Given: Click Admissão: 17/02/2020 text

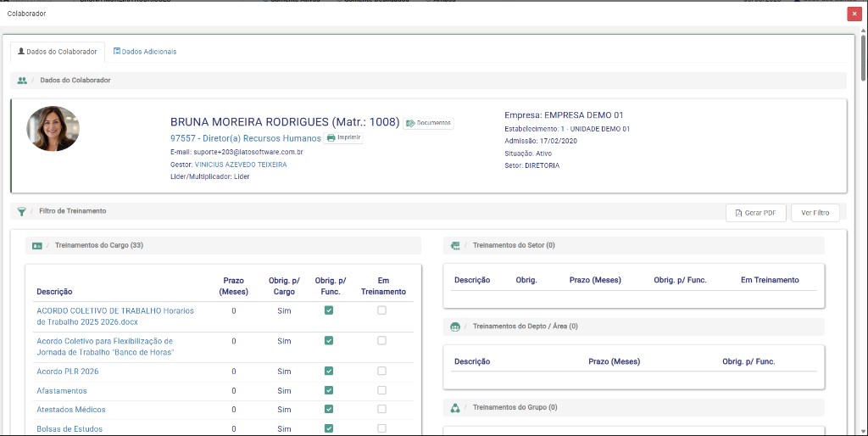Looking at the screenshot, I should pos(540,141).
